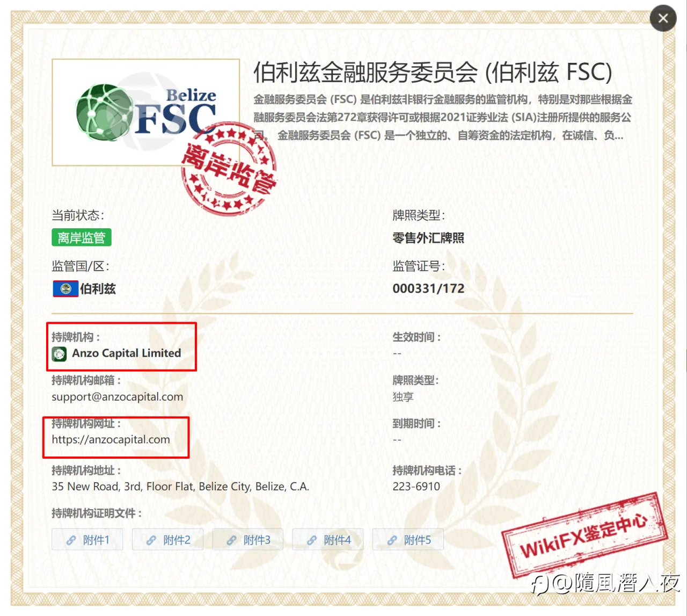This screenshot has height=616, width=687.
Task: Click the 独享 license type value
Action: coord(403,397)
